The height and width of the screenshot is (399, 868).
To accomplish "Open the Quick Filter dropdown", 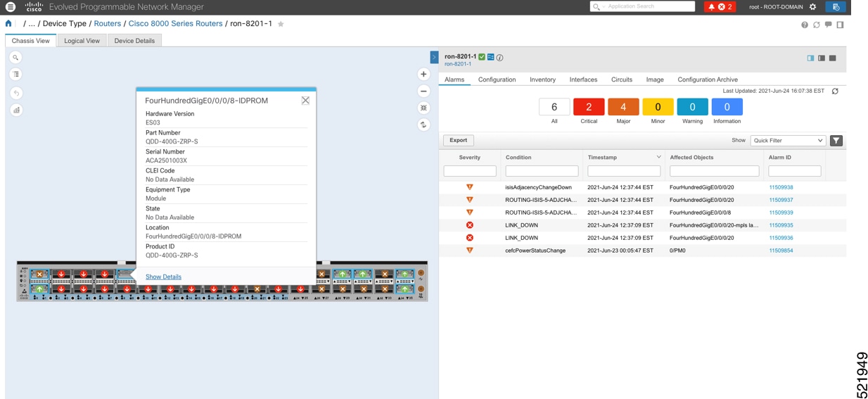I will pyautogui.click(x=788, y=141).
